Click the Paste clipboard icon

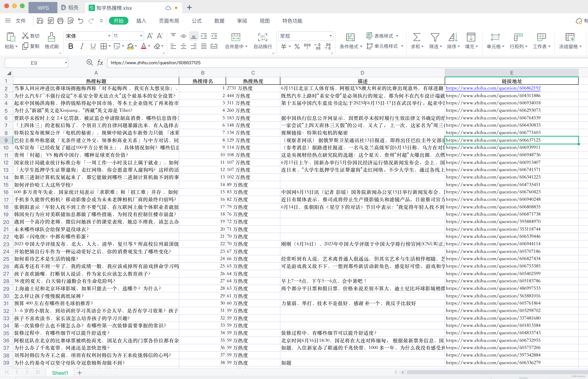click(x=11, y=37)
